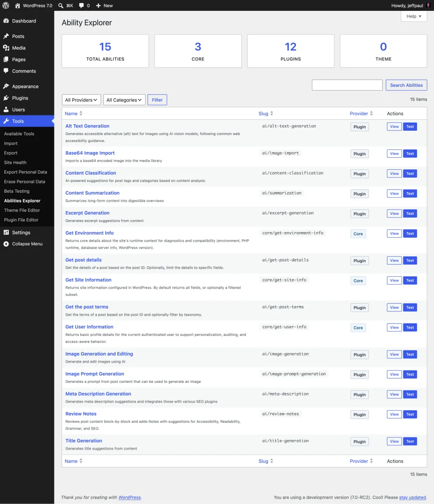Screen dimensions: 434x504
Task: Click the jeffpaul user avatar
Action: pos(428,6)
